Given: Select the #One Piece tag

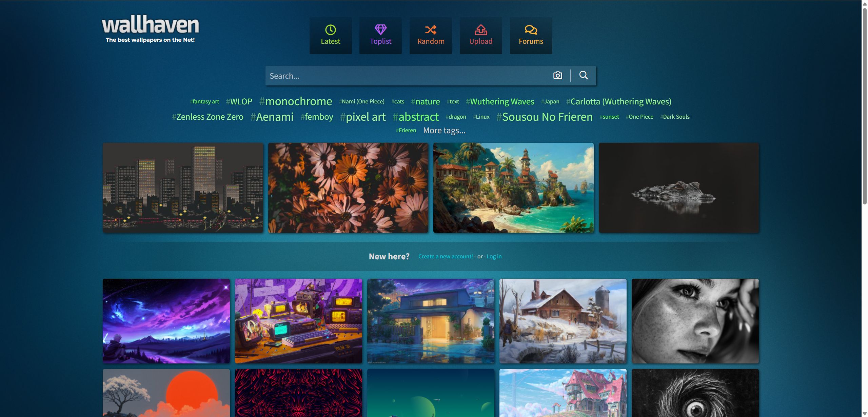Looking at the screenshot, I should click(x=640, y=117).
